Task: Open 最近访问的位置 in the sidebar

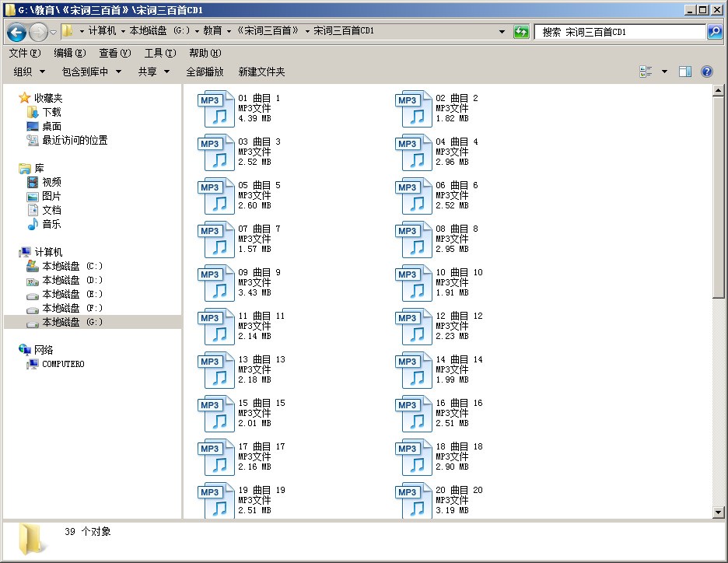Action: (x=74, y=139)
